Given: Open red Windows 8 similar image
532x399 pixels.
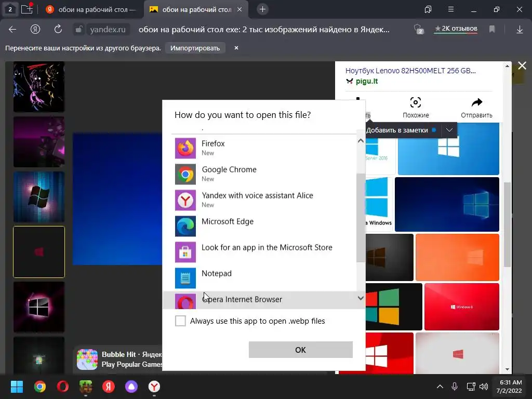Looking at the screenshot, I should 462,307.
